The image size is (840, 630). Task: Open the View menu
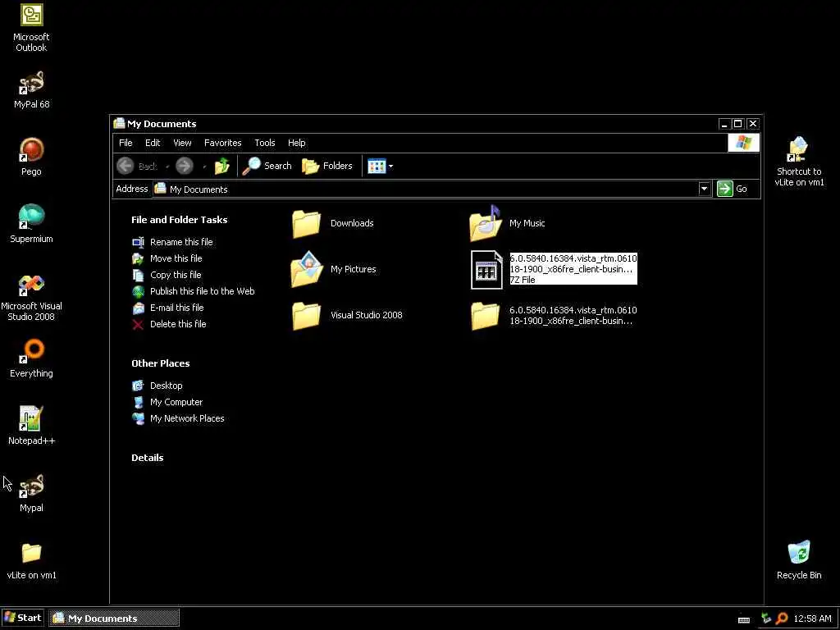[x=182, y=143]
